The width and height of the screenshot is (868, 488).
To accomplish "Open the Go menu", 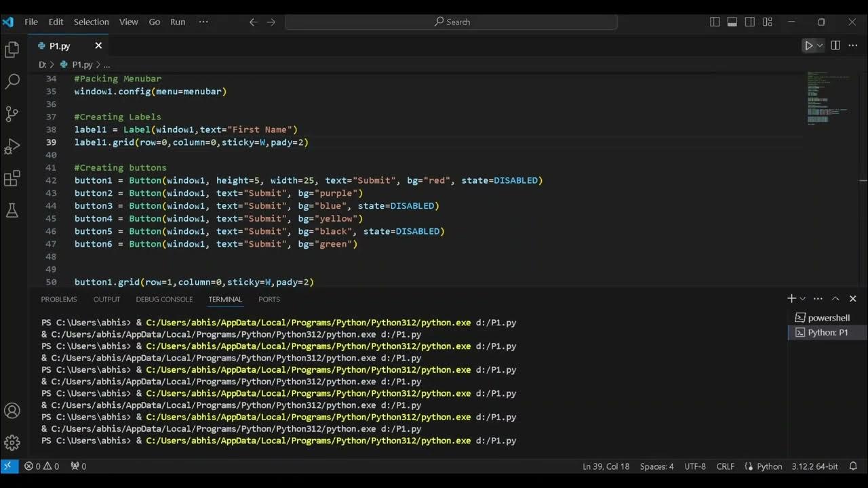I will [155, 22].
